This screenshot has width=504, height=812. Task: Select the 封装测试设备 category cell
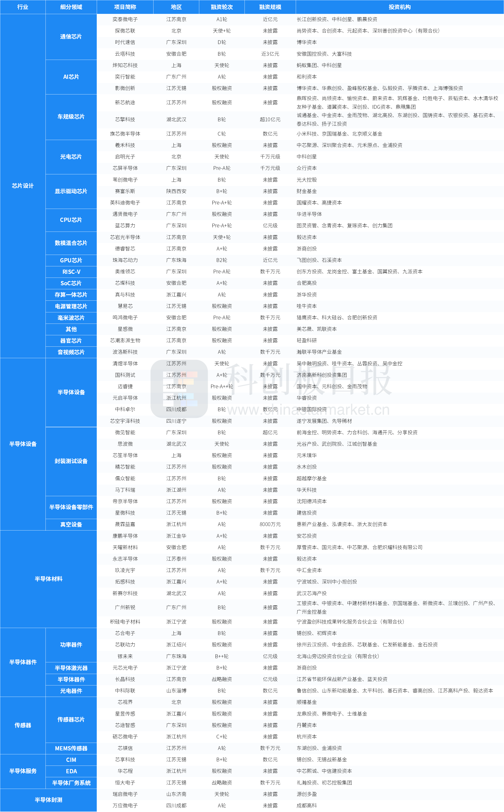click(71, 461)
